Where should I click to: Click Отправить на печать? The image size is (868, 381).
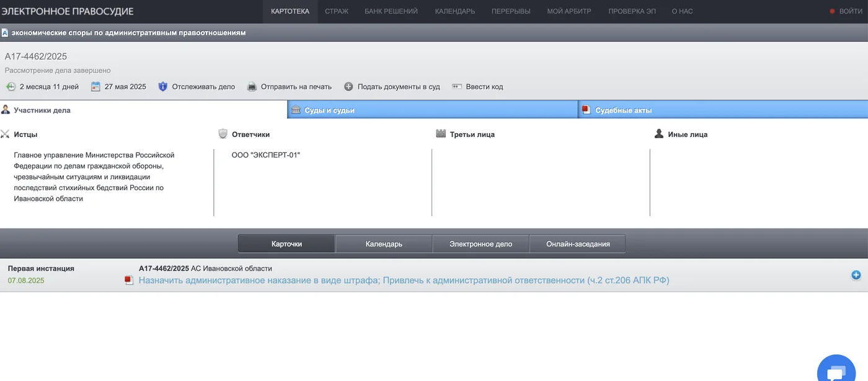pyautogui.click(x=296, y=87)
